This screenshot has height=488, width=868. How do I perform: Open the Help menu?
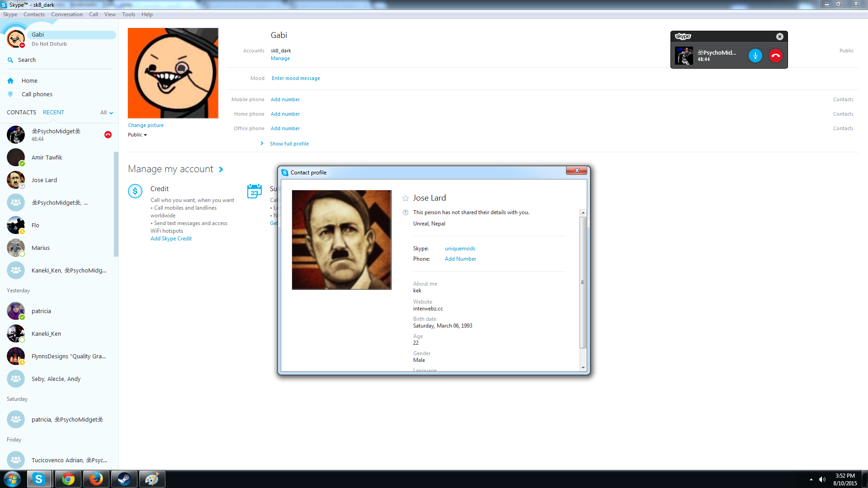click(x=147, y=14)
